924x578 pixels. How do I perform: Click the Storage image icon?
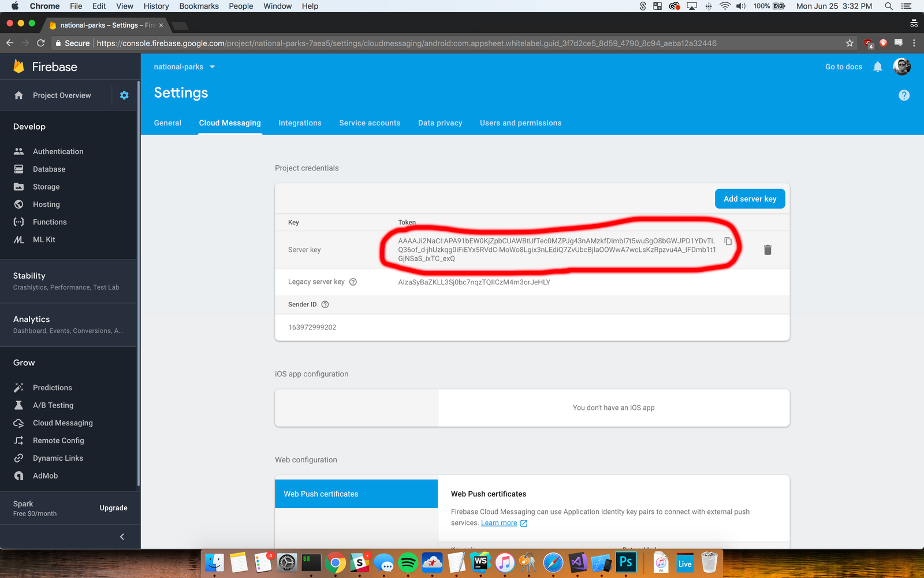click(x=19, y=187)
